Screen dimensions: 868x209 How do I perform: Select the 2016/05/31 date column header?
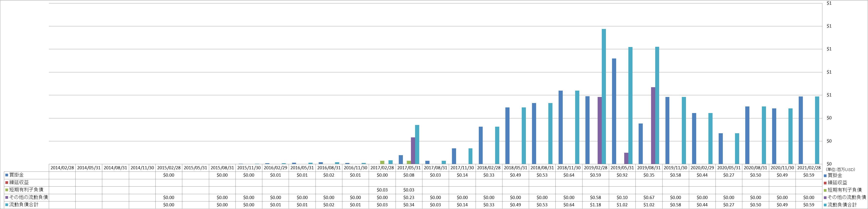[x=302, y=168]
